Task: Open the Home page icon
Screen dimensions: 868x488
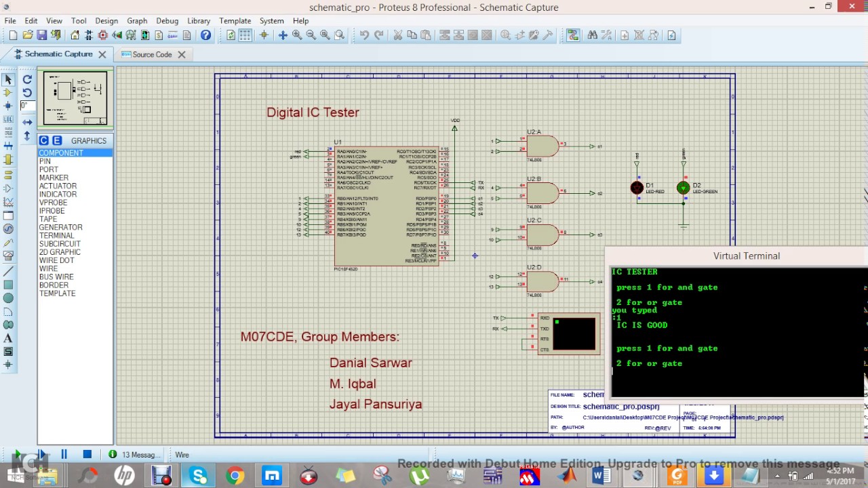Action: 75,35
